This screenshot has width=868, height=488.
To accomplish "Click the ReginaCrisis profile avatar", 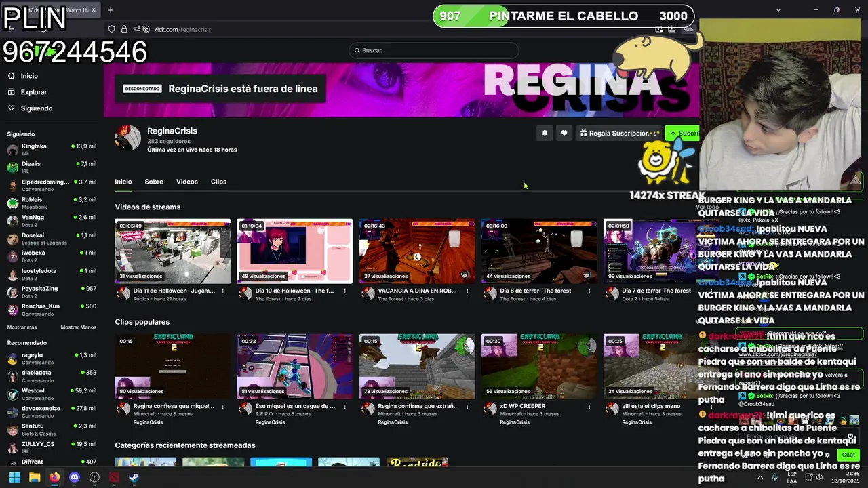I will (127, 138).
